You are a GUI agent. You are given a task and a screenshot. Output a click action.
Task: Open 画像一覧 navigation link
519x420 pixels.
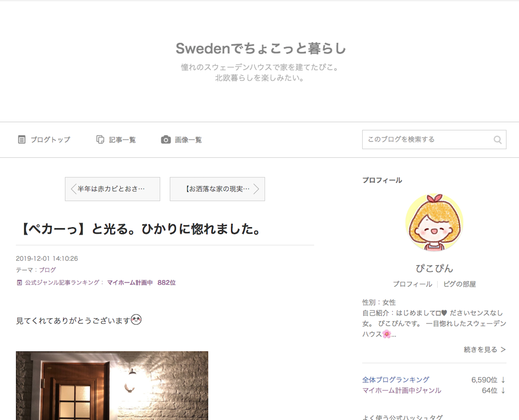pos(188,140)
